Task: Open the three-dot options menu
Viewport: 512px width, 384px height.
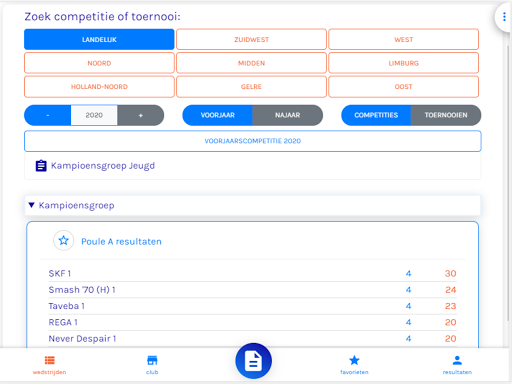Action: point(504,17)
